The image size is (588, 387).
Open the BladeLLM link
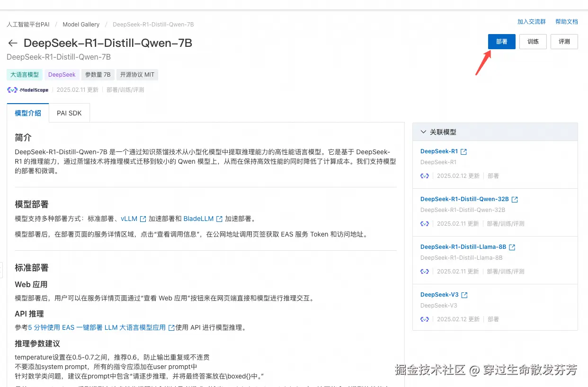198,219
